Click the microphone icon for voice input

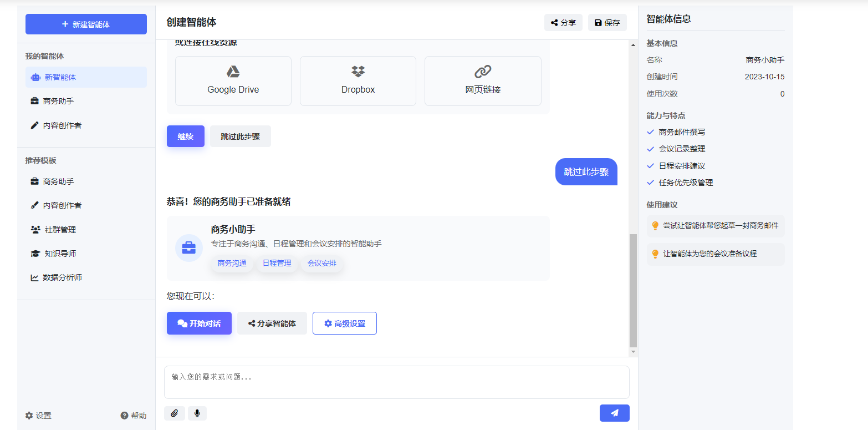[197, 413]
